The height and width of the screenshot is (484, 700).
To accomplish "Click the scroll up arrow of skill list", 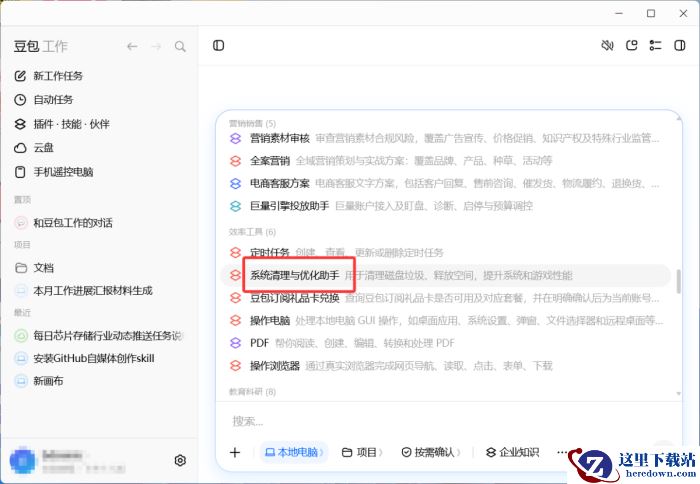I will coord(679,118).
